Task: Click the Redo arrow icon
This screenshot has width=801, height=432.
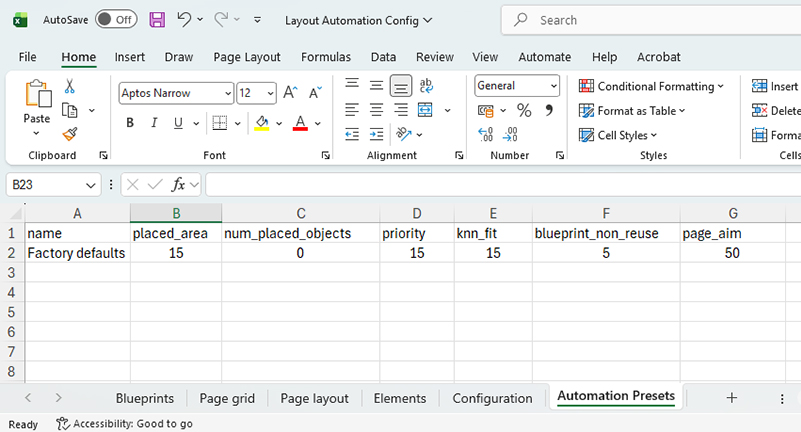Action: (x=221, y=19)
